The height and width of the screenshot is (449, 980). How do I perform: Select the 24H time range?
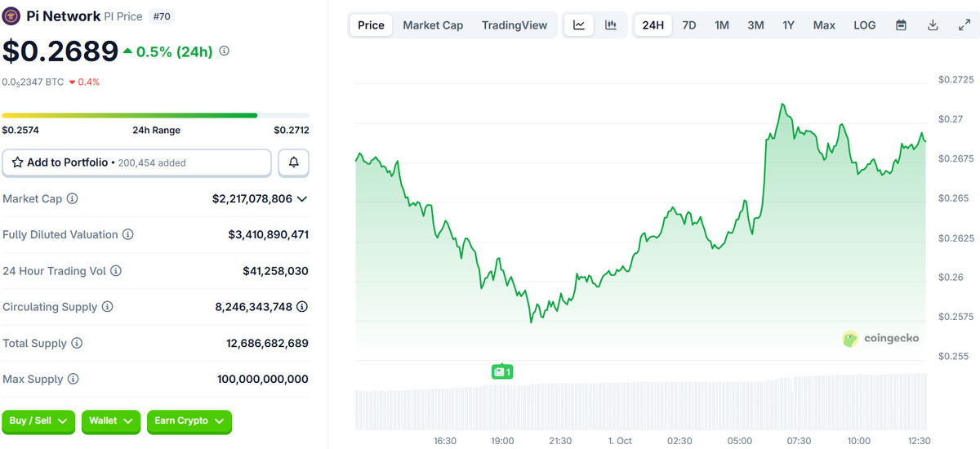(653, 25)
